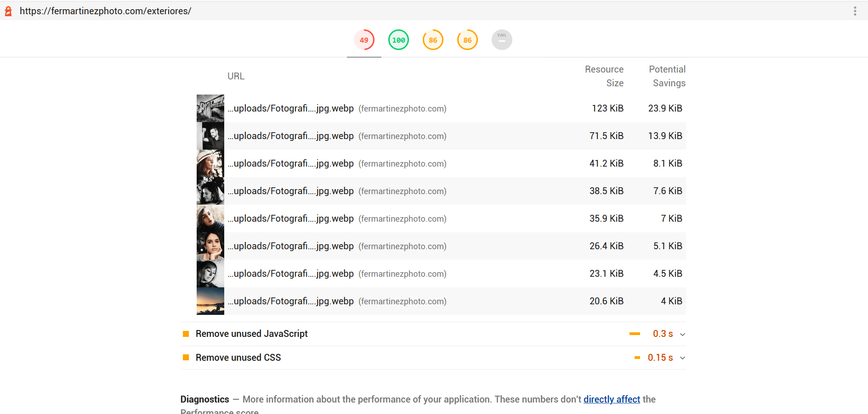Click the 5.1 KiB savings value
868x414 pixels.
pyautogui.click(x=668, y=246)
